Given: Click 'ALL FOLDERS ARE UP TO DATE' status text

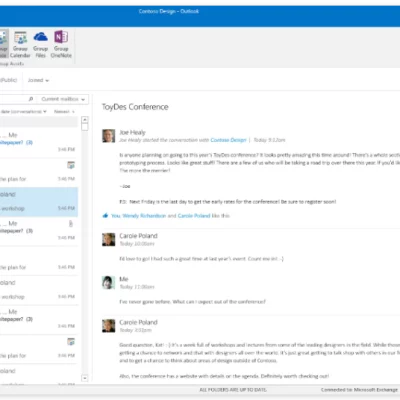Looking at the screenshot, I should [x=233, y=389].
